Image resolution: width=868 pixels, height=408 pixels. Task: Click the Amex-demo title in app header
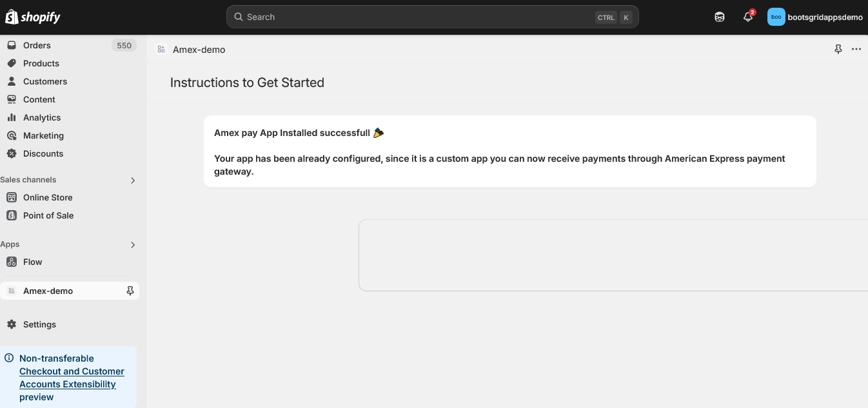(199, 50)
